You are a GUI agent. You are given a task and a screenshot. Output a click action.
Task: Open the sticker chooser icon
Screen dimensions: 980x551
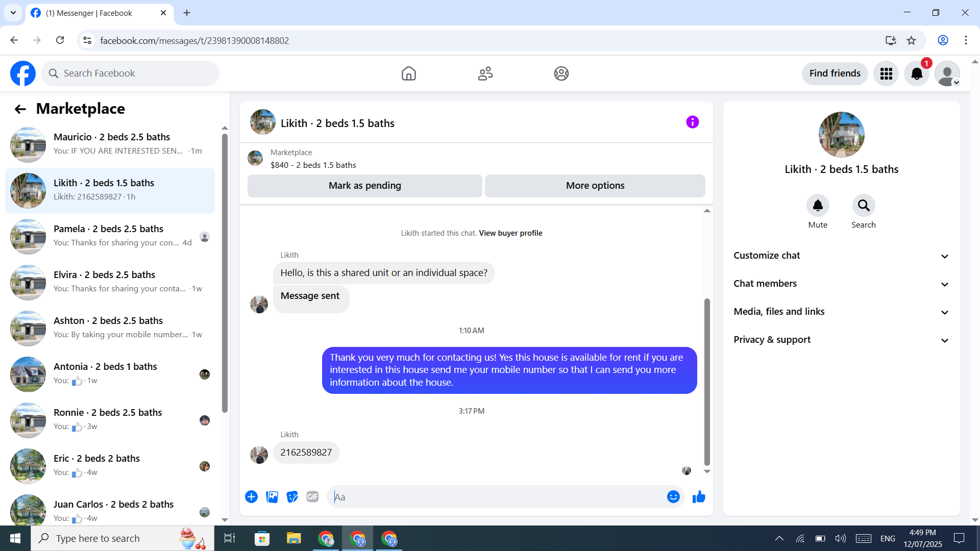point(292,496)
